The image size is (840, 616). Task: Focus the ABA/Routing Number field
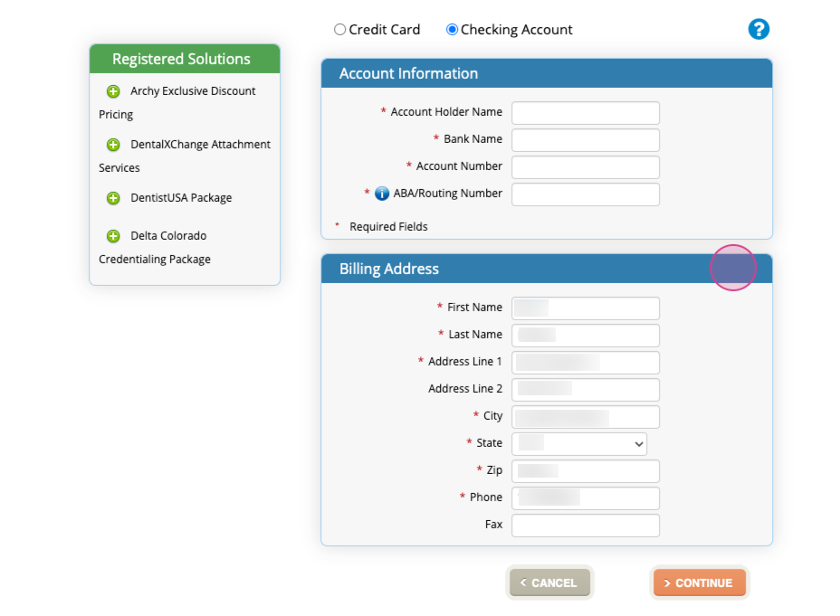point(586,194)
